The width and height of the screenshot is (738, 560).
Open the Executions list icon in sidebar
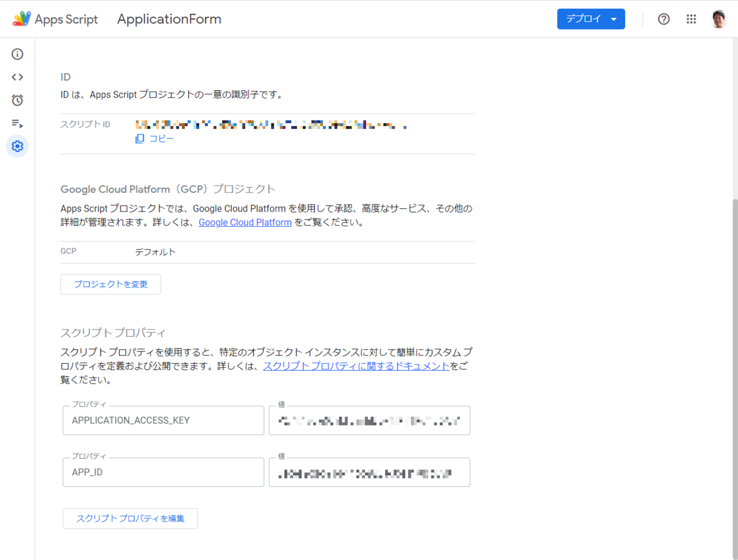click(x=17, y=124)
